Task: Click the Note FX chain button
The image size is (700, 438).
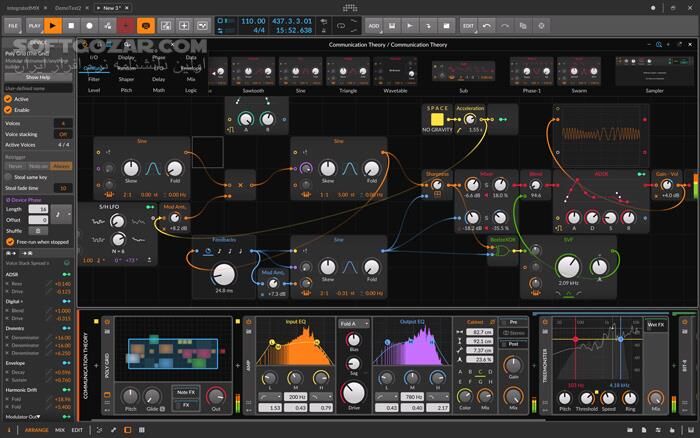Action: (186, 392)
